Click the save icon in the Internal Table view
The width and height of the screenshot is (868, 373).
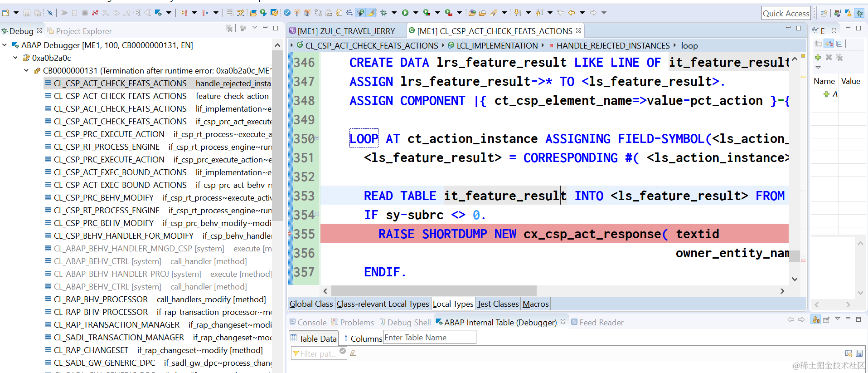tap(859, 353)
